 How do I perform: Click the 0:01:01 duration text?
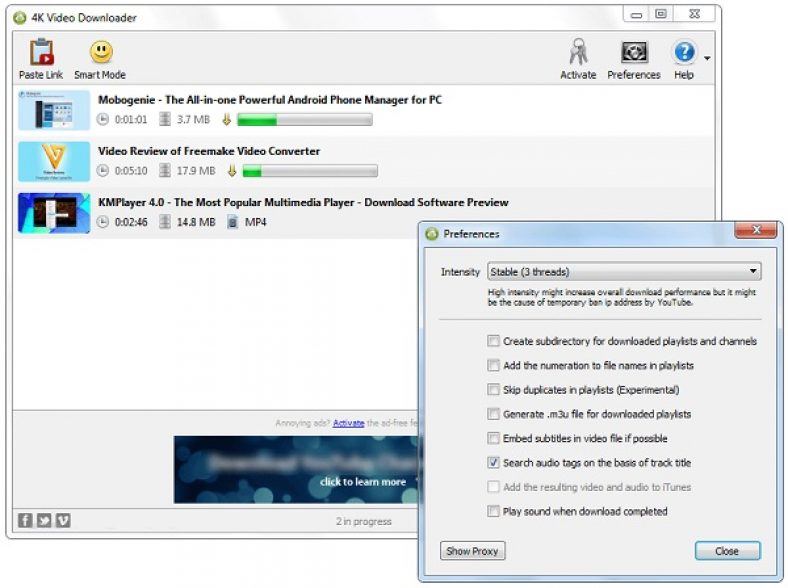(131, 120)
